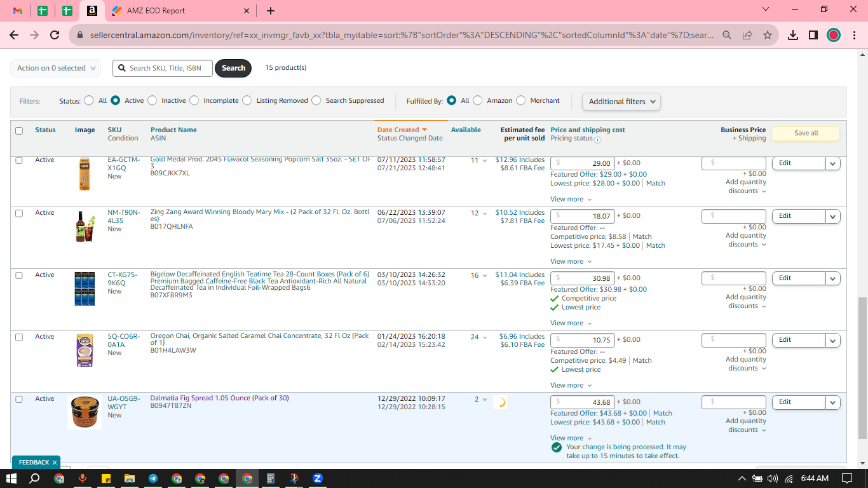Open Chrome downloads
The height and width of the screenshot is (488, 868).
pos(793,36)
